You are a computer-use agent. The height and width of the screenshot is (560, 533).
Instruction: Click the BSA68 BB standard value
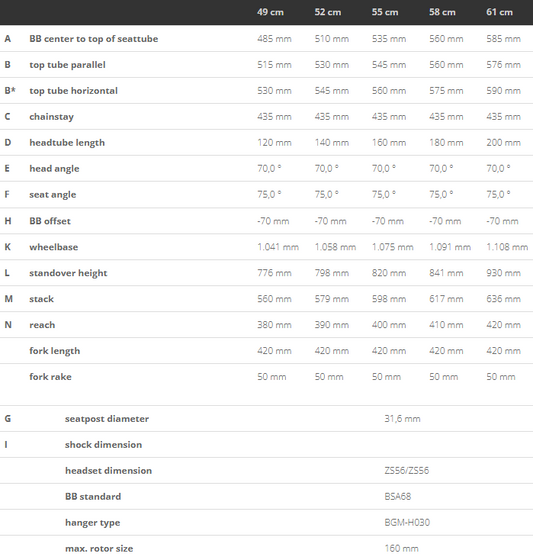click(398, 496)
